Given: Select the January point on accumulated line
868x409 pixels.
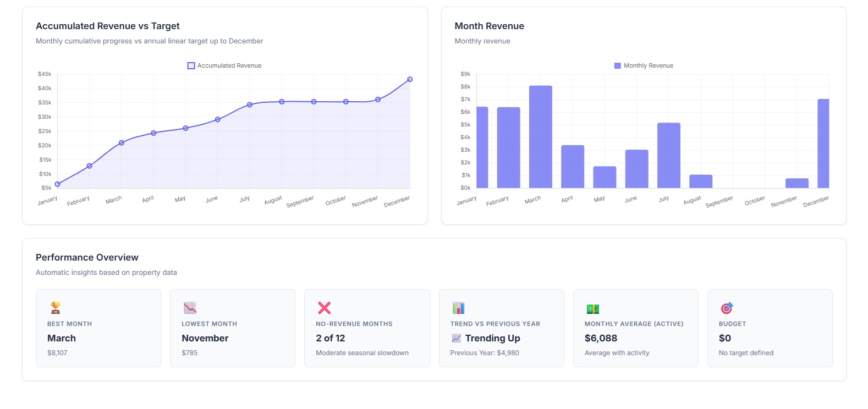Looking at the screenshot, I should tap(57, 184).
